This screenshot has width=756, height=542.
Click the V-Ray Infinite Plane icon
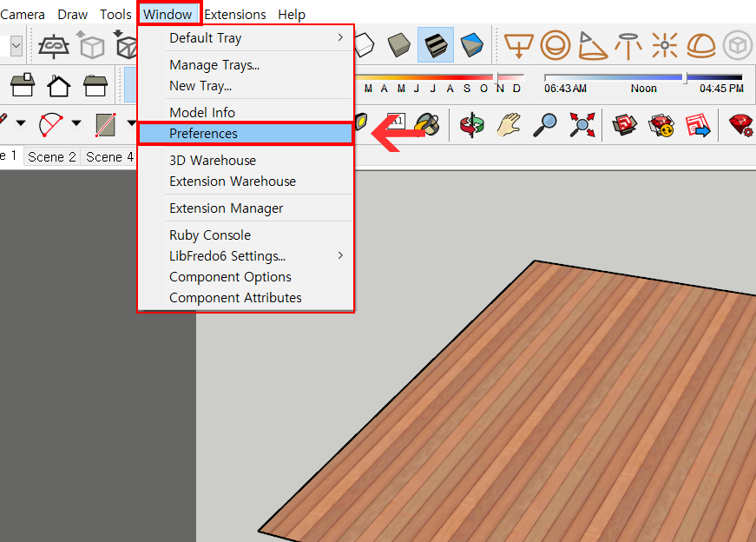[54, 46]
